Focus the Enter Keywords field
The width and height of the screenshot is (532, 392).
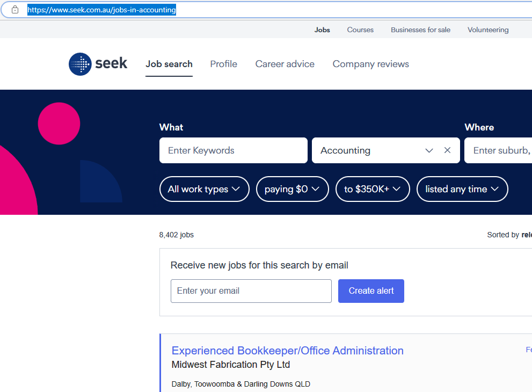click(x=234, y=150)
